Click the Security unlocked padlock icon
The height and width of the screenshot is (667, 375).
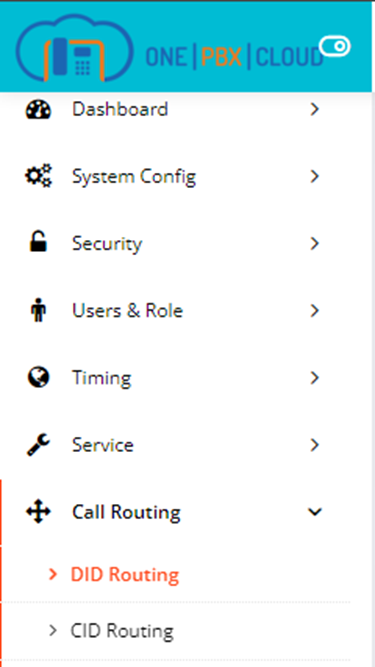click(38, 243)
